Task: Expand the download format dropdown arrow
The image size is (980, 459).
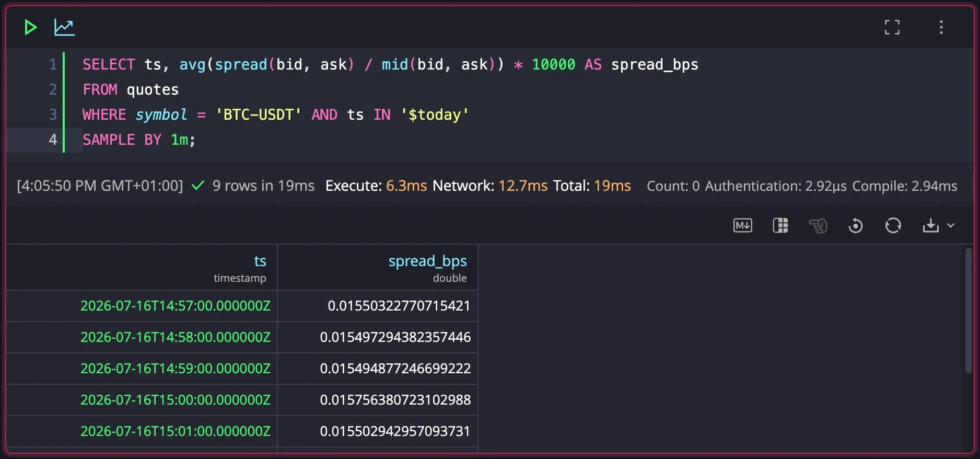Action: [x=951, y=225]
